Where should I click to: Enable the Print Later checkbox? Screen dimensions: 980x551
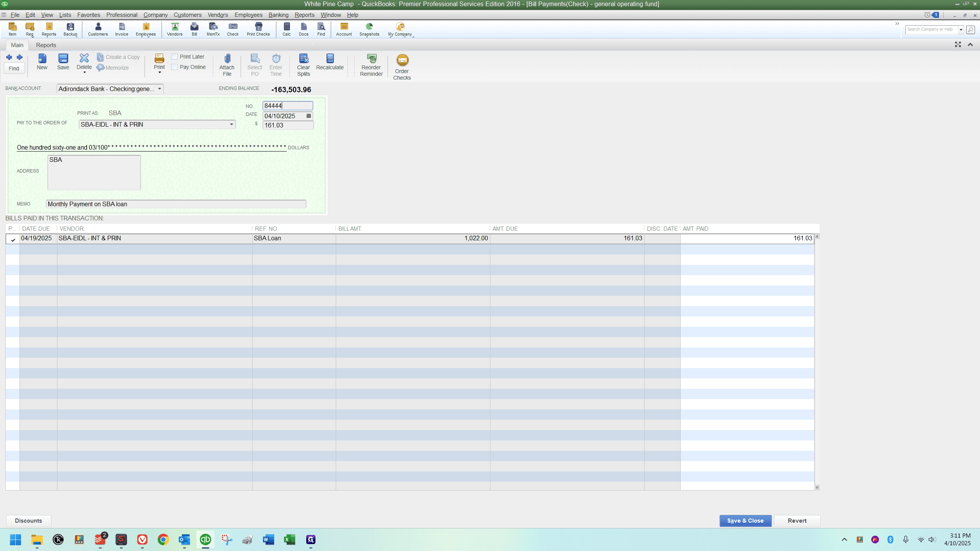point(175,57)
